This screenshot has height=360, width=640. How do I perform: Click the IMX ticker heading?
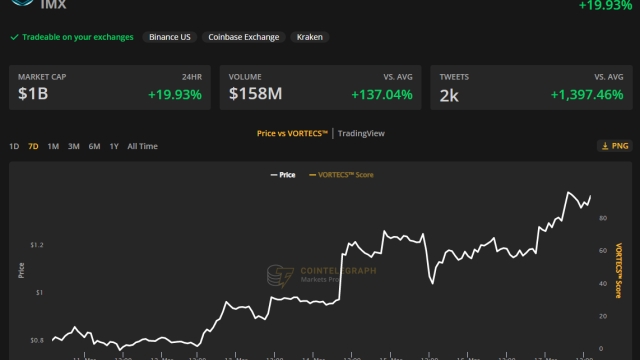click(x=53, y=4)
